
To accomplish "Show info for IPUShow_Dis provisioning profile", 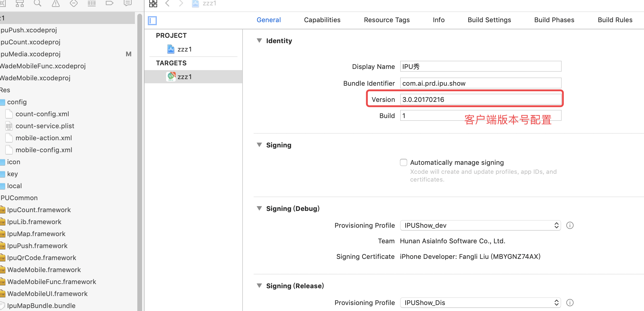I will [x=570, y=303].
